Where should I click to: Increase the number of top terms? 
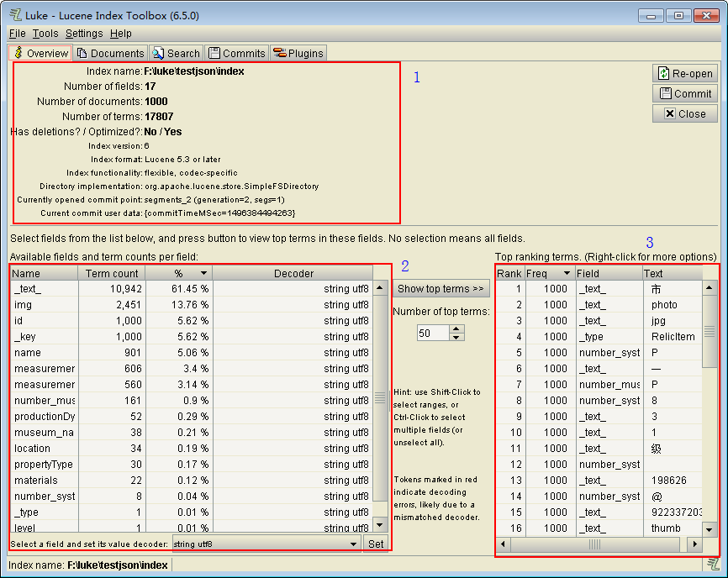coord(456,328)
